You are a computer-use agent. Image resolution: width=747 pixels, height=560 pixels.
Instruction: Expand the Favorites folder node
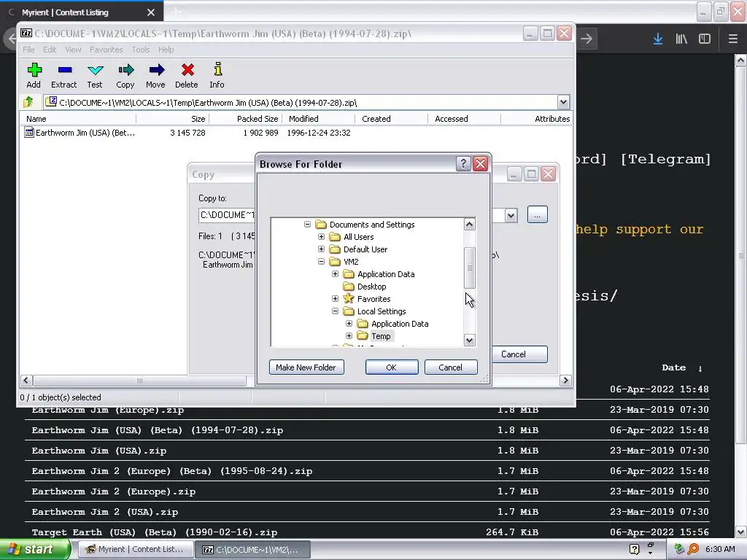335,298
